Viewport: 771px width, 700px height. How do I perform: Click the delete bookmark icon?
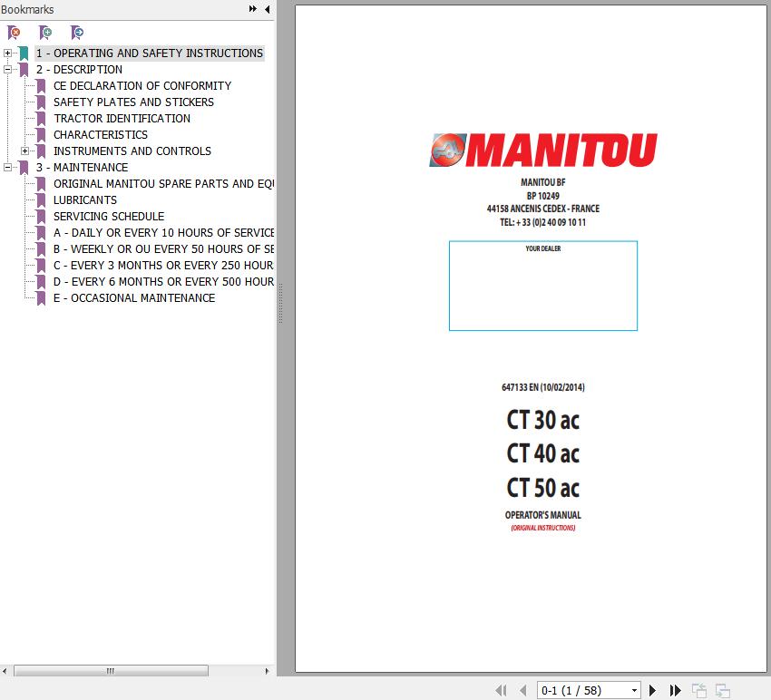pyautogui.click(x=14, y=33)
